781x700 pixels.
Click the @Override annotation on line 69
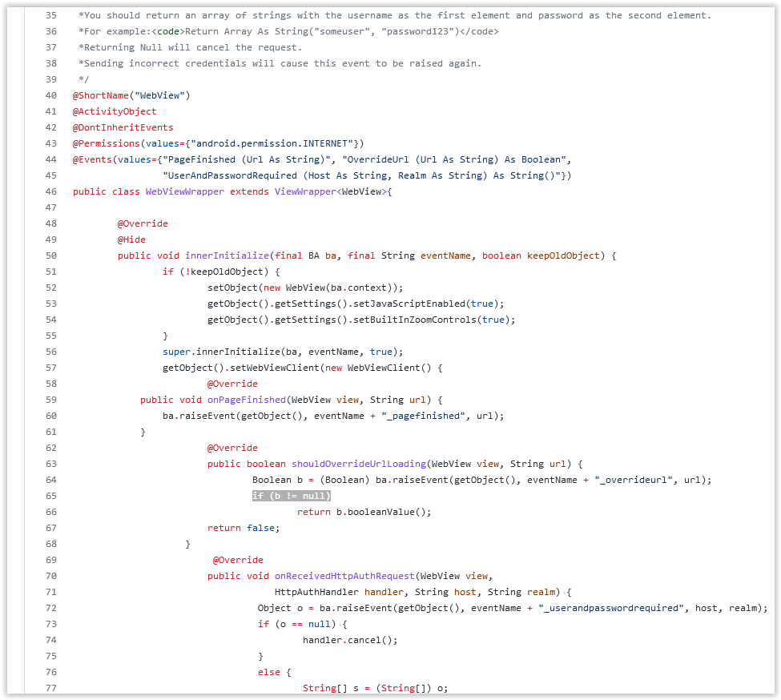tap(238, 560)
